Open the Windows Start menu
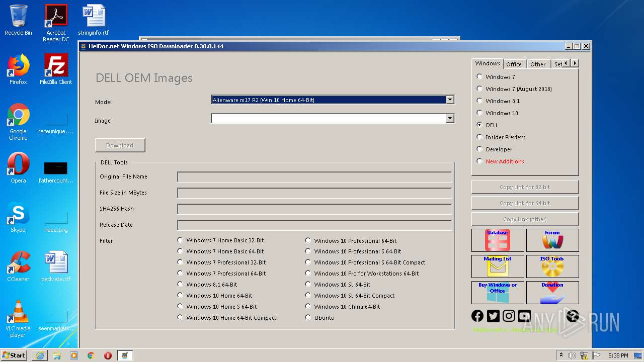Viewport: 644px width, 362px height. (x=14, y=355)
